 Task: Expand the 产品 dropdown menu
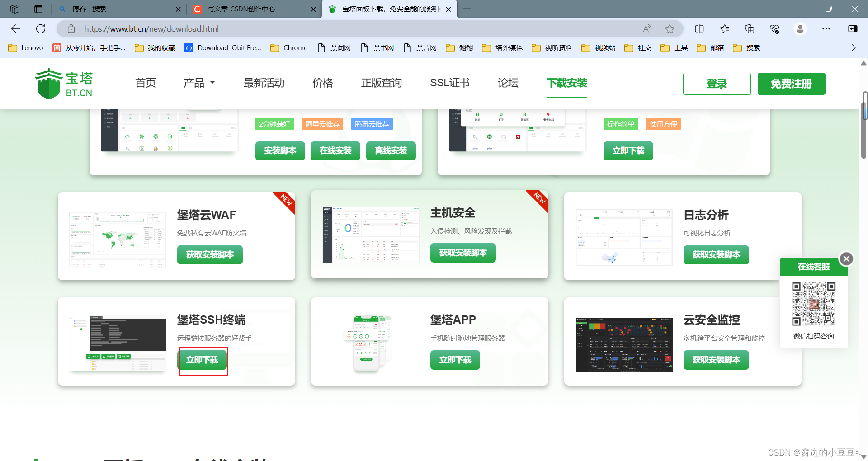199,83
